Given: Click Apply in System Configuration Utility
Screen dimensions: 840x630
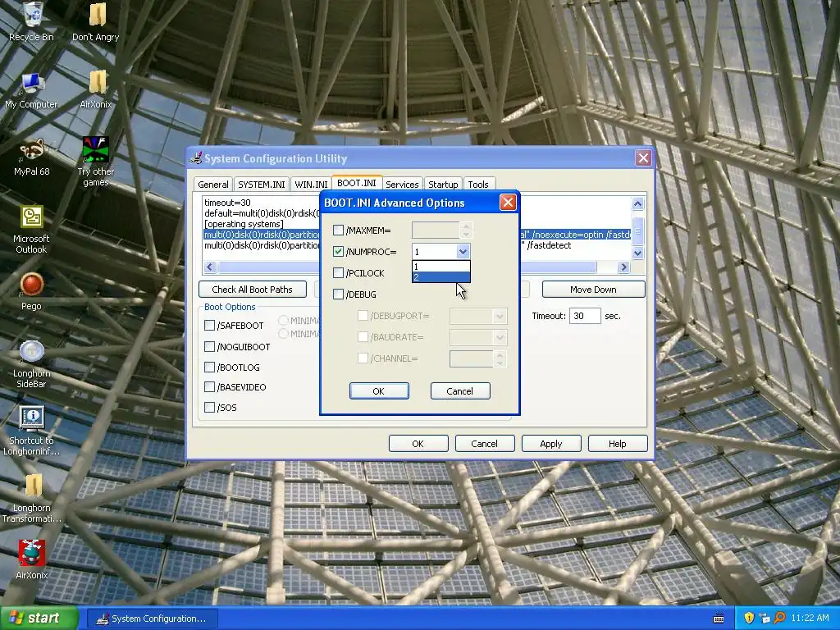Looking at the screenshot, I should click(551, 444).
